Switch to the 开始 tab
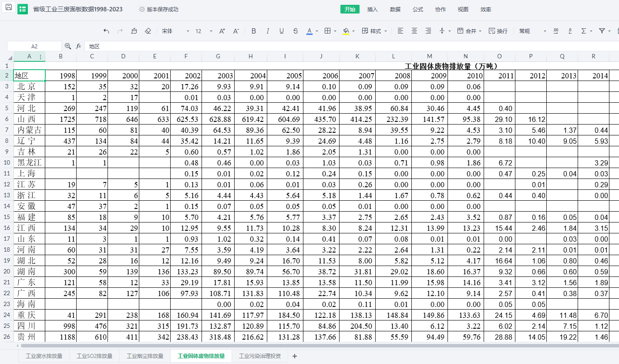 point(350,9)
